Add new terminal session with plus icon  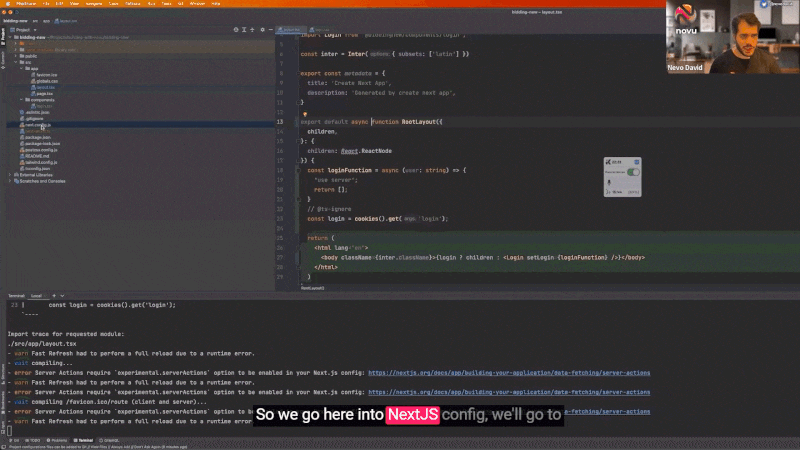[54, 295]
